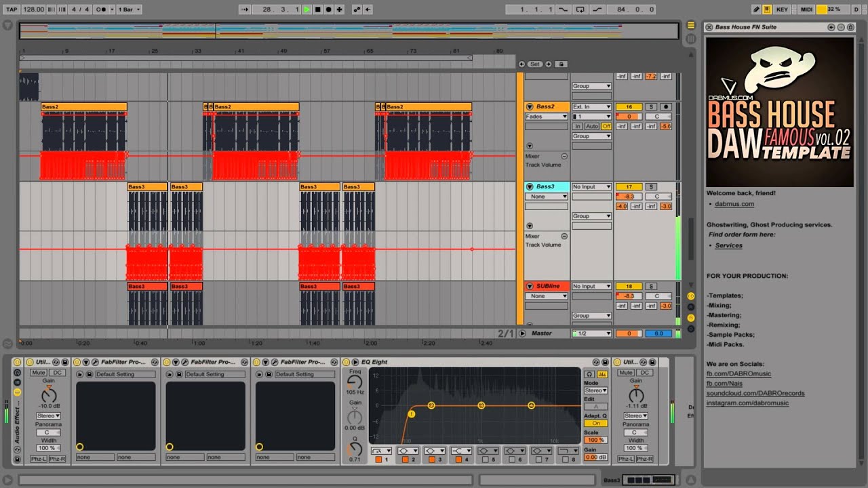This screenshot has width=868, height=488.
Task: Fold the Bass2 track with its triangle
Action: (530, 106)
